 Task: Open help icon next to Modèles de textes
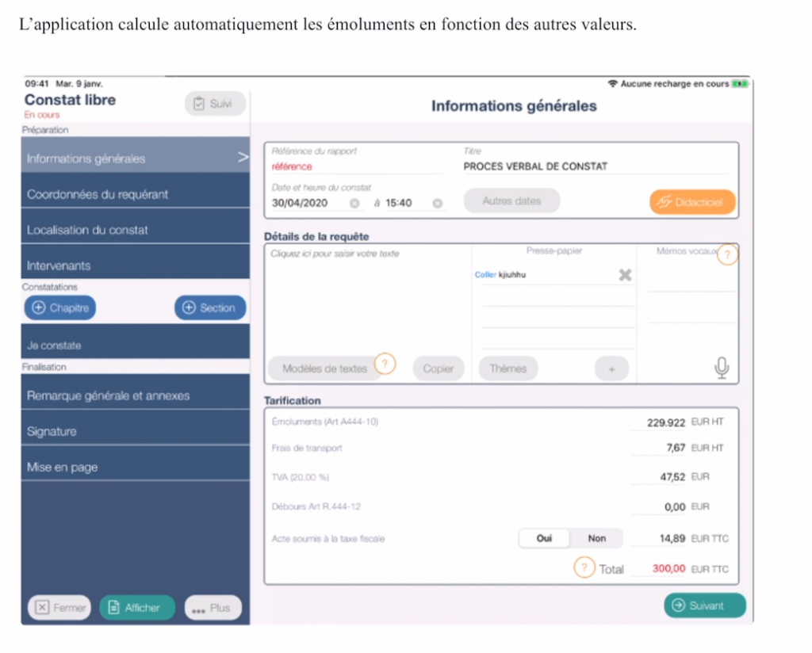point(385,364)
